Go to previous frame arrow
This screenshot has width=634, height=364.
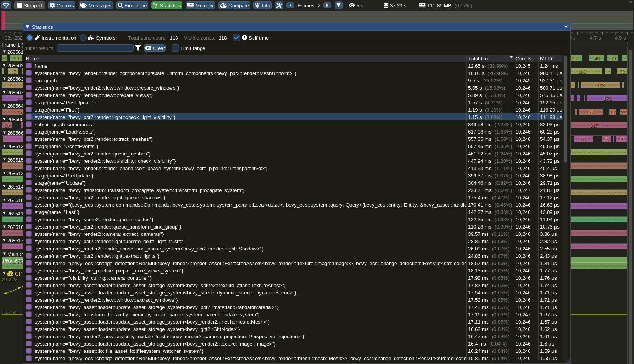[x=291, y=5]
